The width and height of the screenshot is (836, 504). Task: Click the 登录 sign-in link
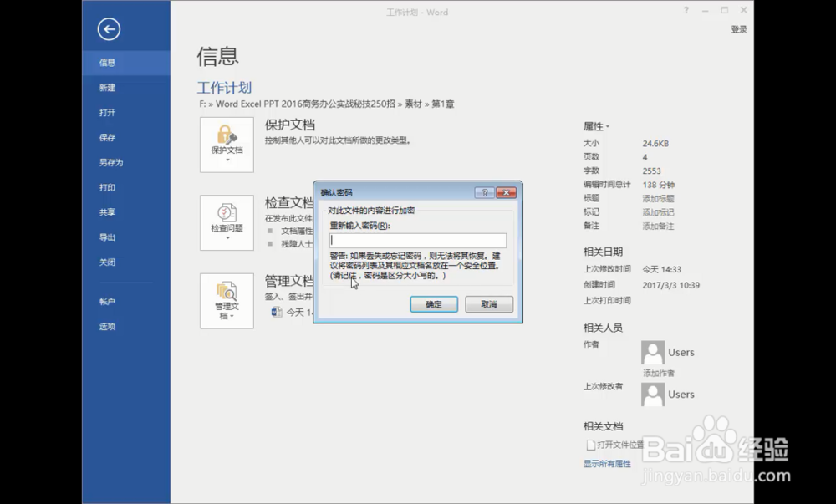click(x=737, y=28)
